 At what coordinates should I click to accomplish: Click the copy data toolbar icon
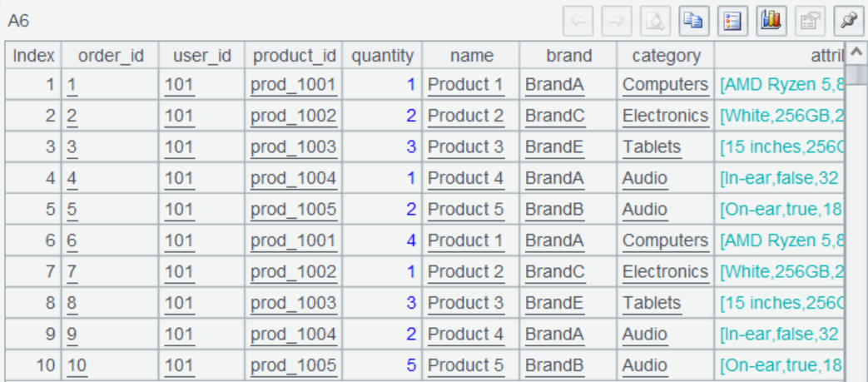click(x=694, y=21)
